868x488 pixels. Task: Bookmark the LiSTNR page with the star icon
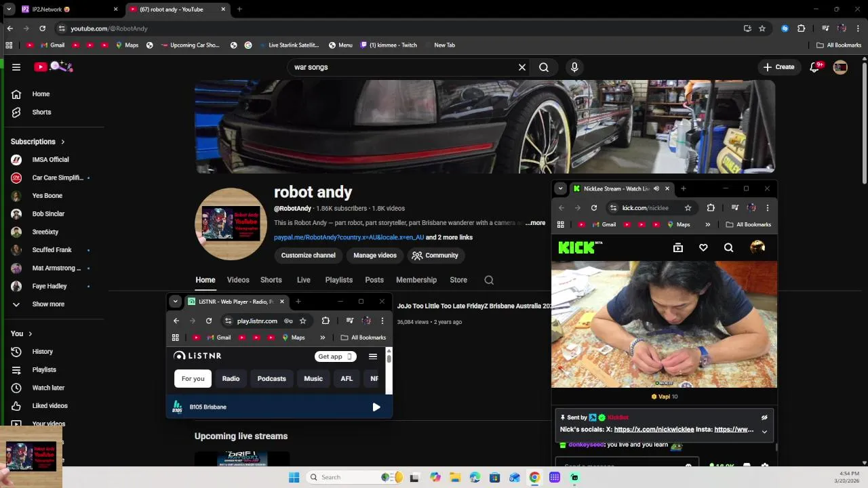pos(303,321)
